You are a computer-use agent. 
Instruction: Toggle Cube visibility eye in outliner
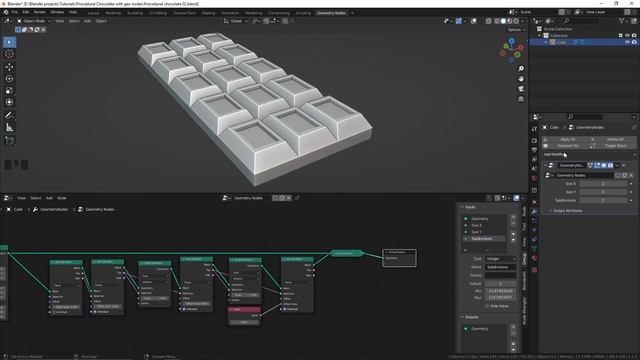(x=627, y=42)
